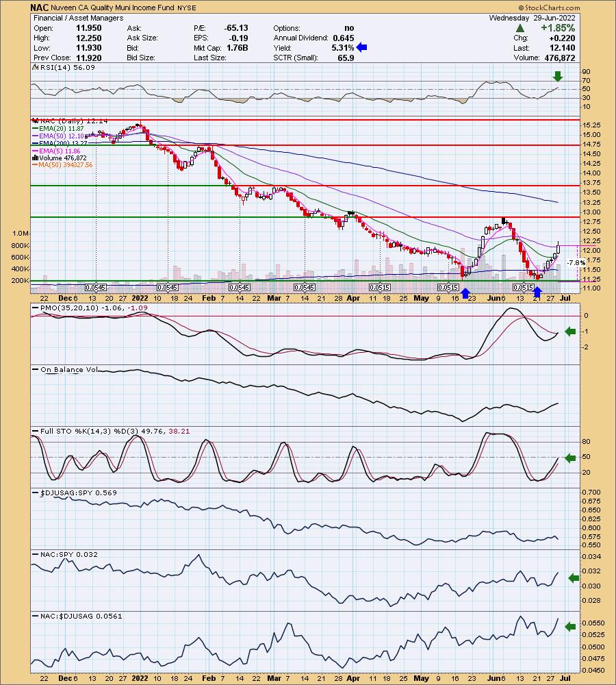Screen dimensions: 616x685
Task: Click the Financial / Asset Managers sector label
Action: (x=79, y=18)
